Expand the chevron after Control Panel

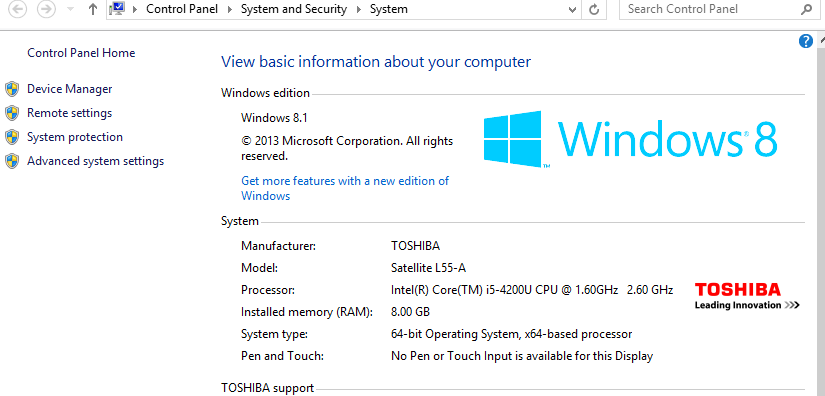point(229,9)
